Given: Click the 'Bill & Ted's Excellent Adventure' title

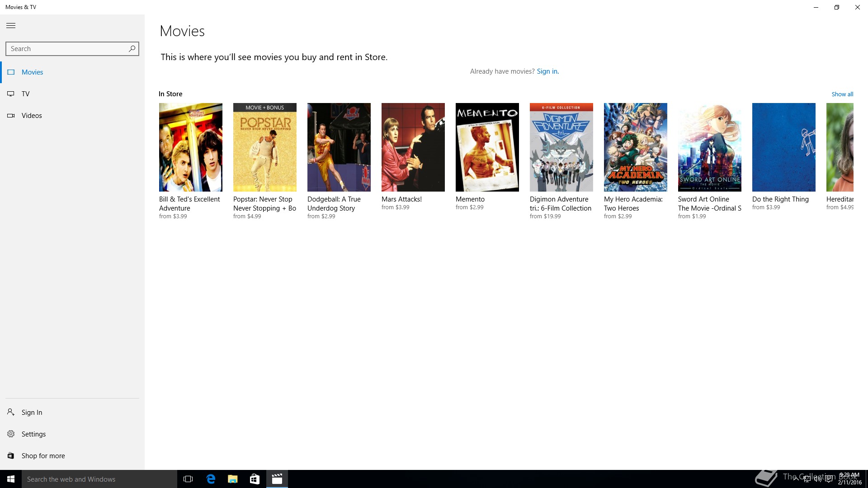Looking at the screenshot, I should pos(189,204).
